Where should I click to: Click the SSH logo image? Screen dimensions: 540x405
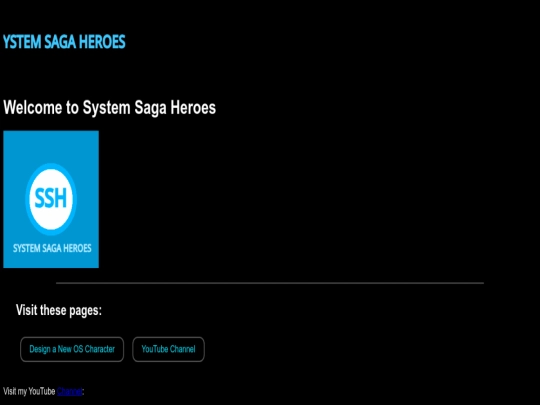(x=51, y=199)
